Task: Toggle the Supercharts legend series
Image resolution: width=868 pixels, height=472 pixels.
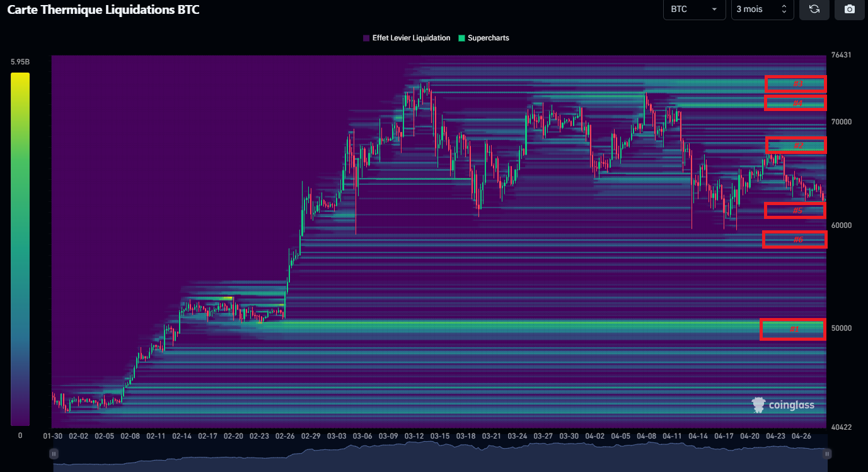Action: [x=483, y=38]
